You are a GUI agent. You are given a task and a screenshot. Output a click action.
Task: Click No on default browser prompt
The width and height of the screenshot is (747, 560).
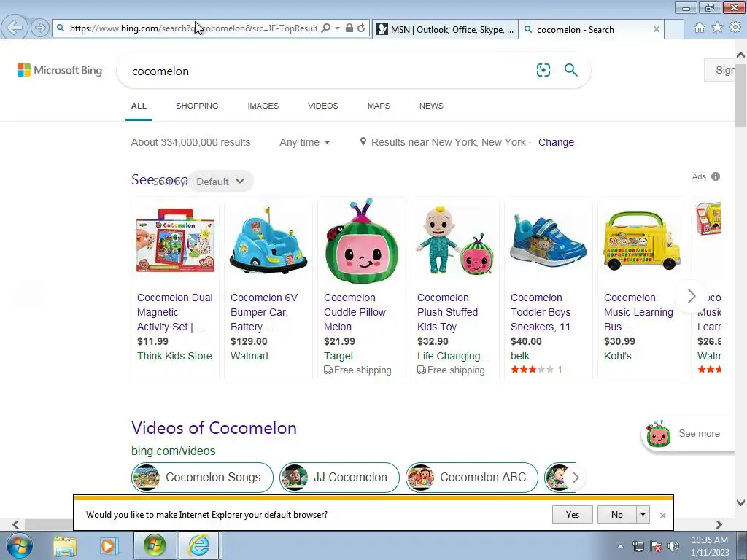pyautogui.click(x=617, y=514)
